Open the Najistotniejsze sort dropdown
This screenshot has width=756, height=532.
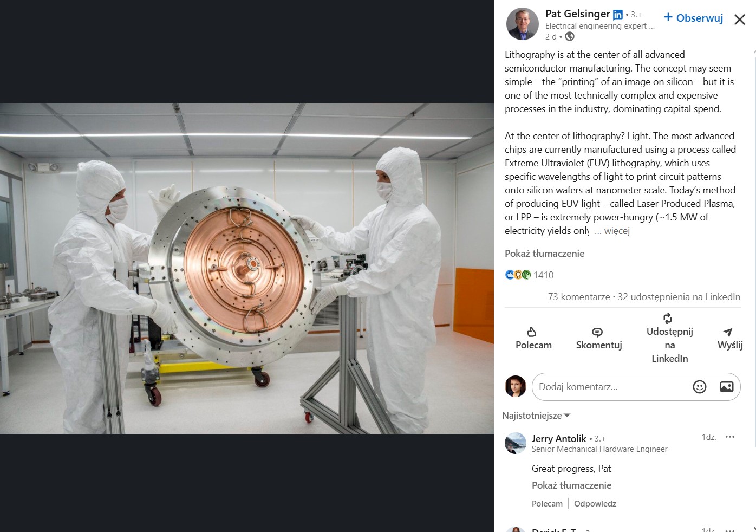point(536,416)
